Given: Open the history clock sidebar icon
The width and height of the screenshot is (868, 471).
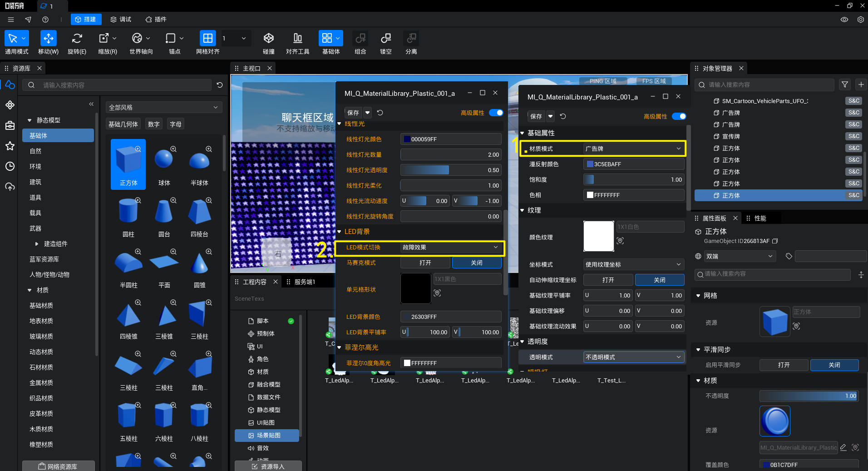Looking at the screenshot, I should (x=10, y=166).
